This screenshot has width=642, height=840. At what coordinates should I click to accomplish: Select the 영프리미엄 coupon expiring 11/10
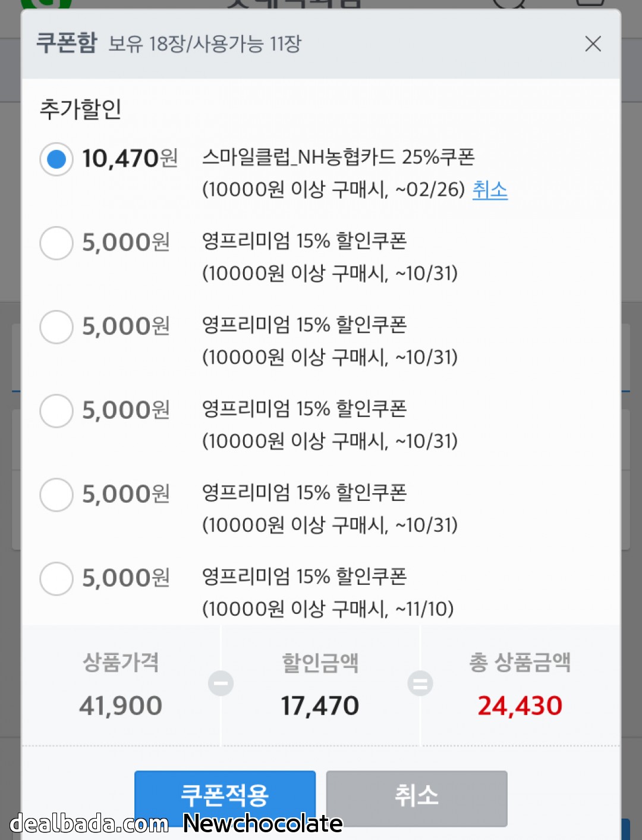coord(56,579)
